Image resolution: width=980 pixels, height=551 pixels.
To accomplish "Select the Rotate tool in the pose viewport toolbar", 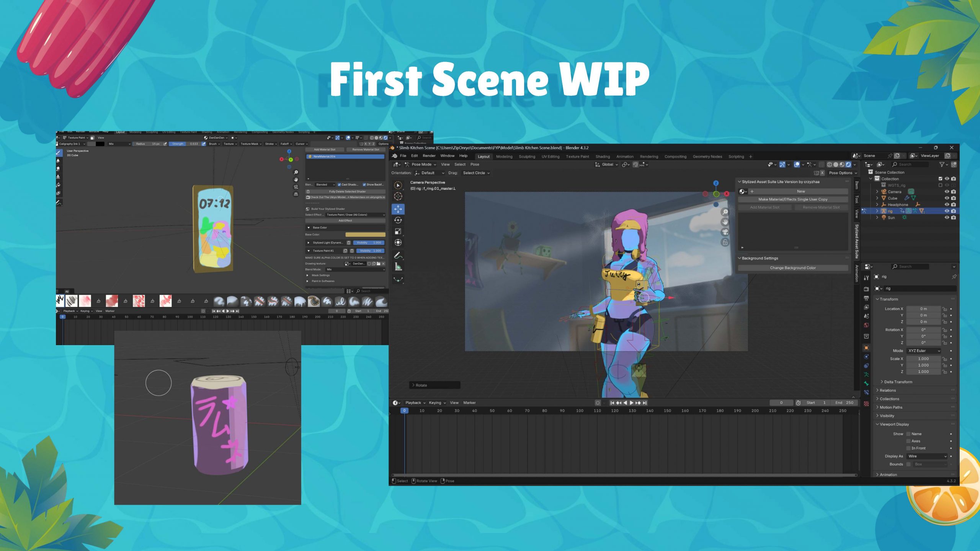I will [398, 220].
